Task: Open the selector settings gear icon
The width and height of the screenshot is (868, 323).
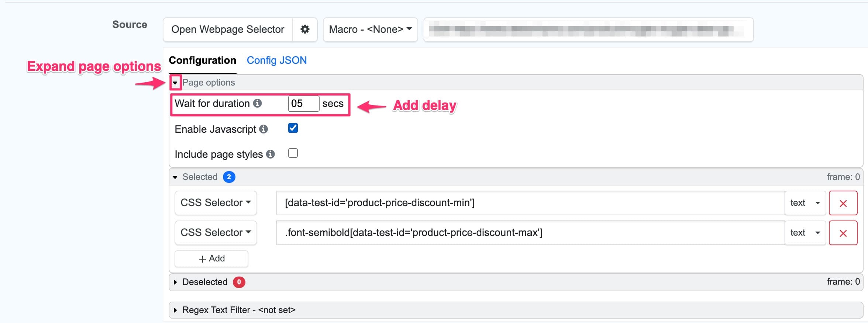Action: click(x=305, y=29)
